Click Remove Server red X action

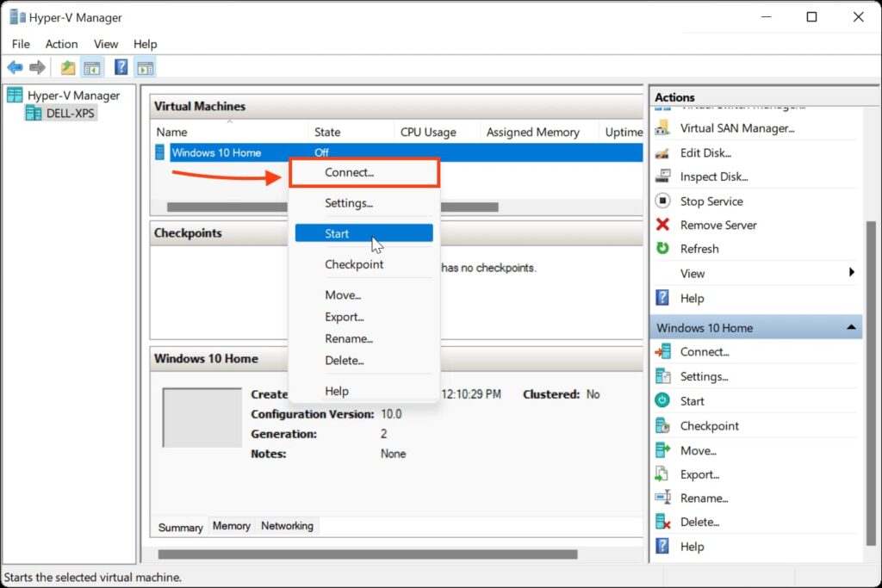point(662,225)
